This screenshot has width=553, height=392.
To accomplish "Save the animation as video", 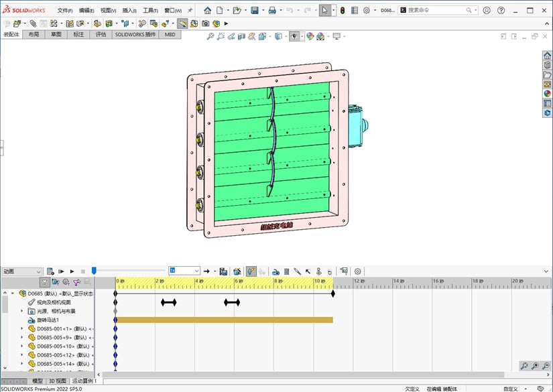I will click(223, 271).
